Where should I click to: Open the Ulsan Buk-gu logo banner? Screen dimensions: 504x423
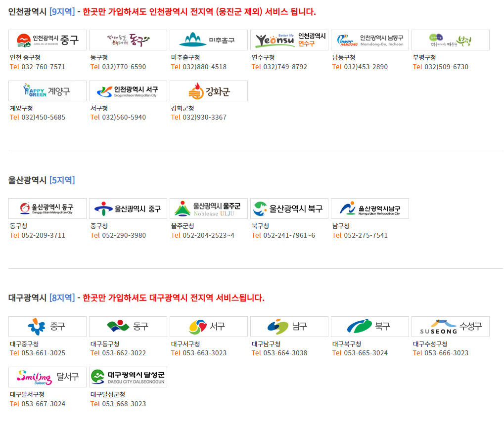(x=289, y=209)
